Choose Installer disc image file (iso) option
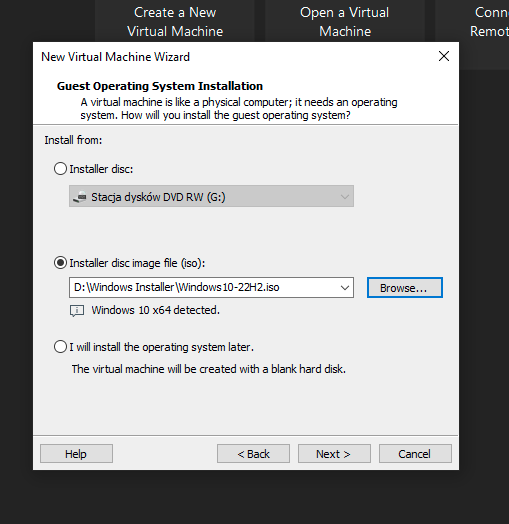The height and width of the screenshot is (524, 509). click(x=60, y=263)
